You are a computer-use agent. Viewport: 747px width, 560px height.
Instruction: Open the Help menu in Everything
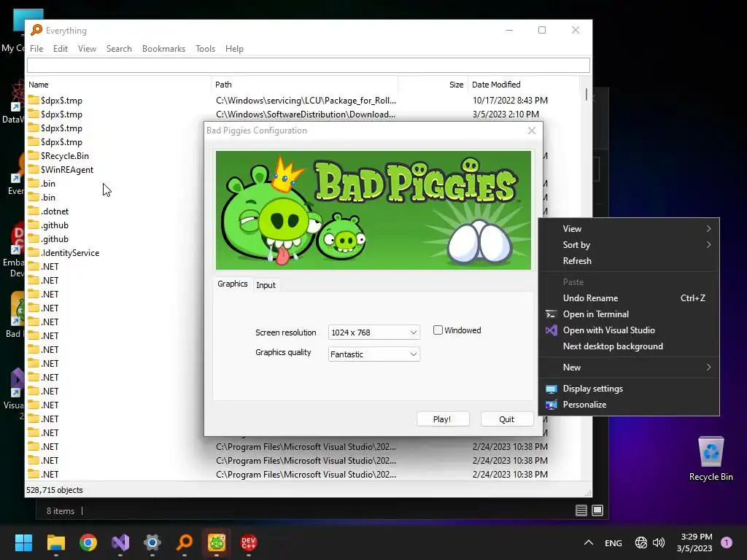click(234, 49)
